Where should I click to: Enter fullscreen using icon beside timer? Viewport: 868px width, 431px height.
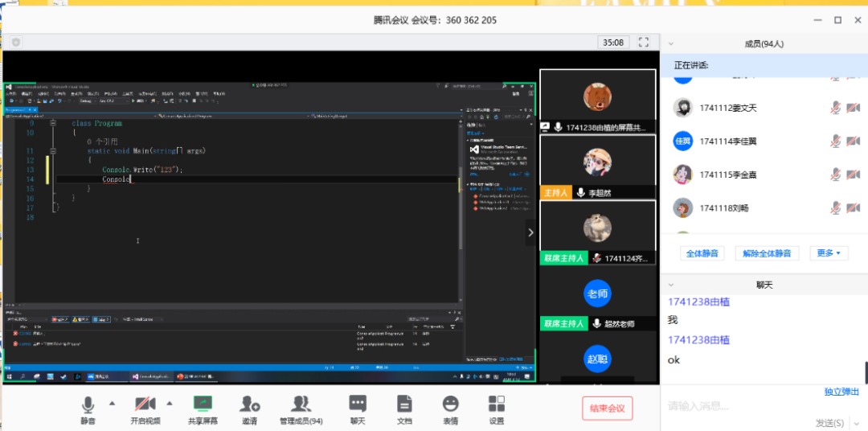pos(643,42)
